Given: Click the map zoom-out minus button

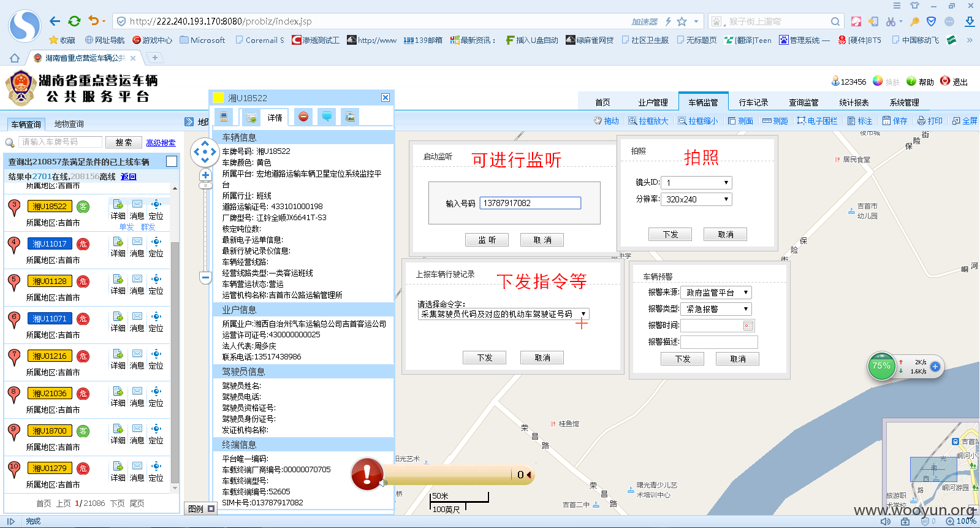Looking at the screenshot, I should 205,278.
